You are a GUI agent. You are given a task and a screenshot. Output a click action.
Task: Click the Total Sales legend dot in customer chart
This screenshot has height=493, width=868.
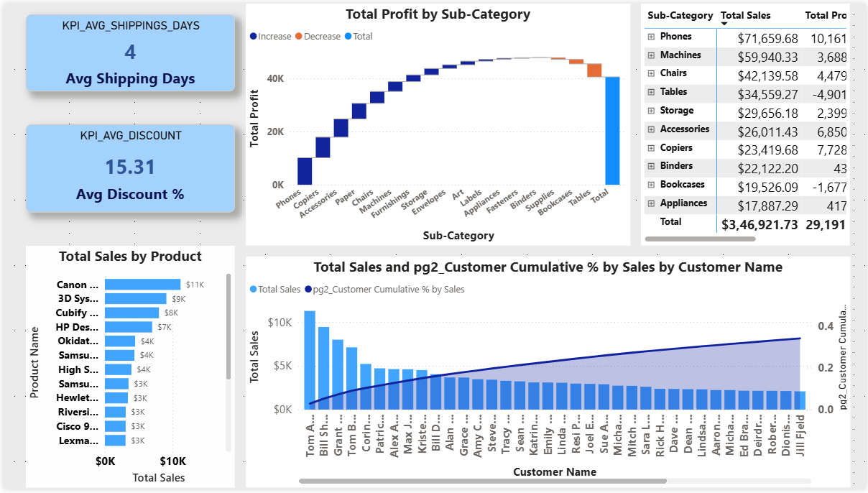pos(253,290)
